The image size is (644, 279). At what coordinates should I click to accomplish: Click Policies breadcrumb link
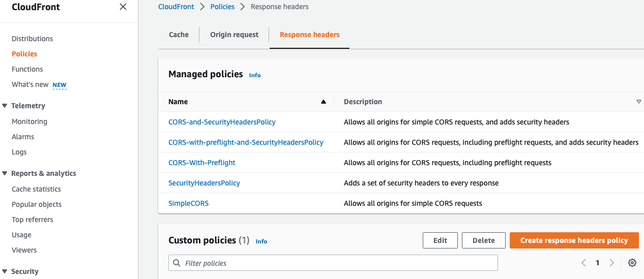[223, 7]
